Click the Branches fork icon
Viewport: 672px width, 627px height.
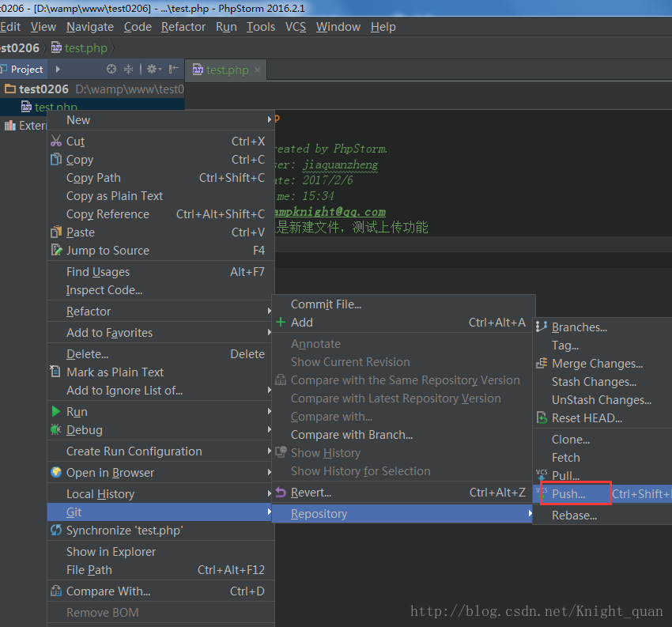(542, 327)
